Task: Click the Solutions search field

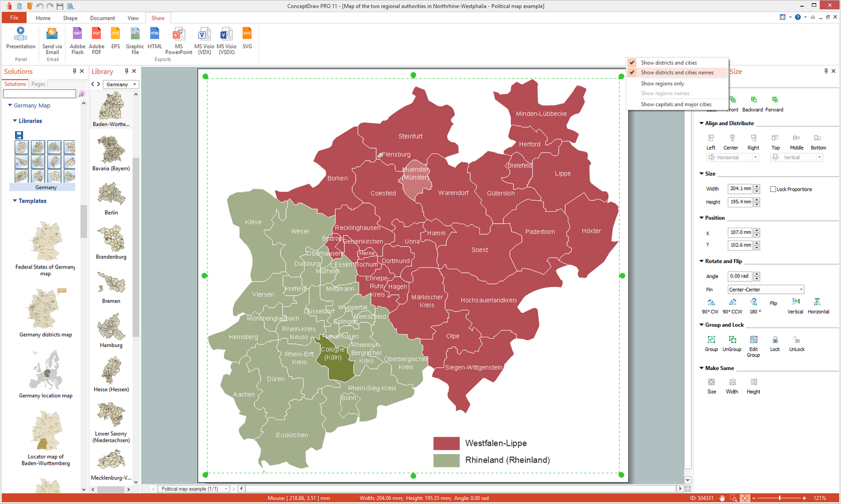Action: click(39, 94)
